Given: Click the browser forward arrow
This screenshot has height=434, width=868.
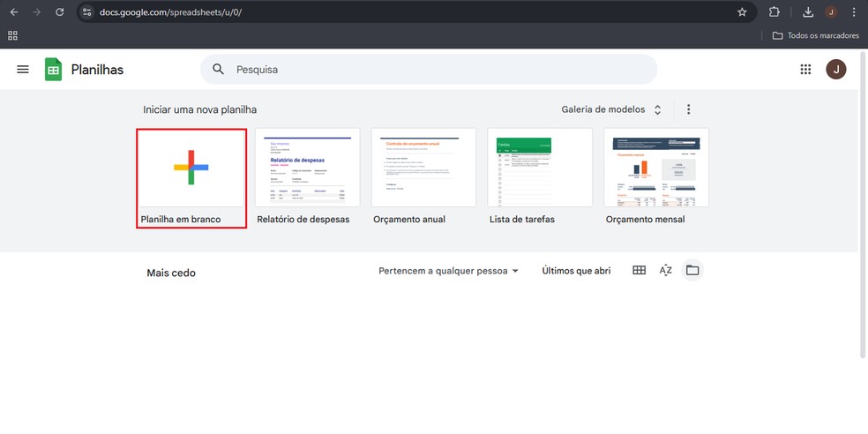Looking at the screenshot, I should 36,11.
